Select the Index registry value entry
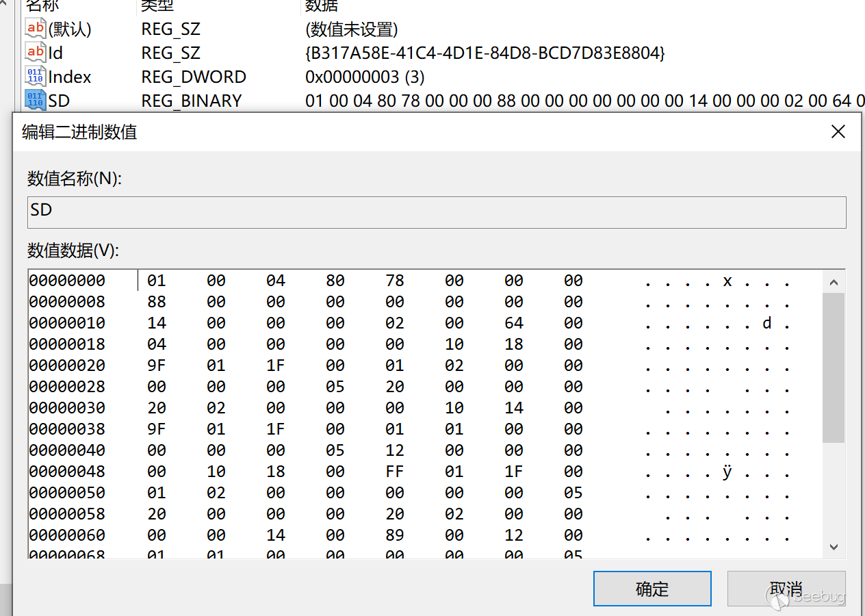 [68, 76]
